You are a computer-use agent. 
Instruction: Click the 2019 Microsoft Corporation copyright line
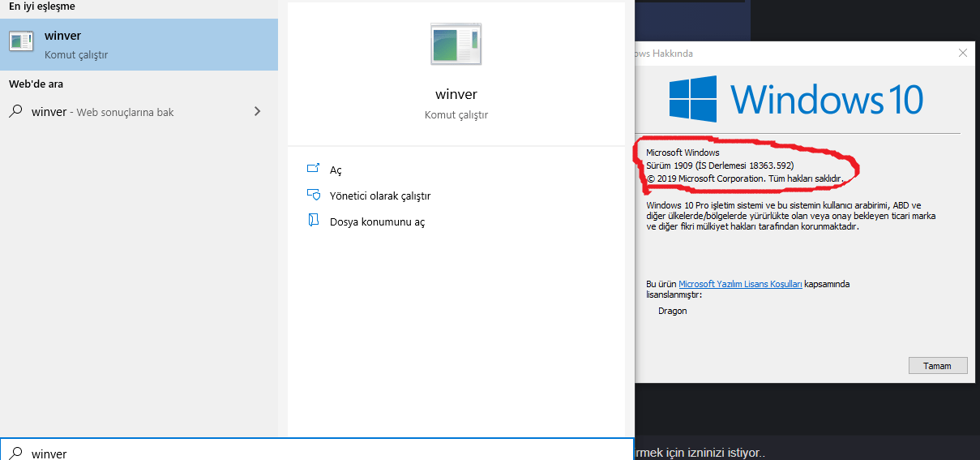pyautogui.click(x=745, y=178)
